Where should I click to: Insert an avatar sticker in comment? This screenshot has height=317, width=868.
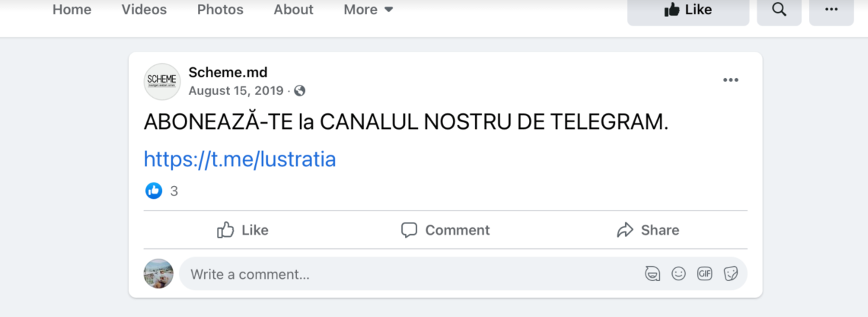click(652, 274)
